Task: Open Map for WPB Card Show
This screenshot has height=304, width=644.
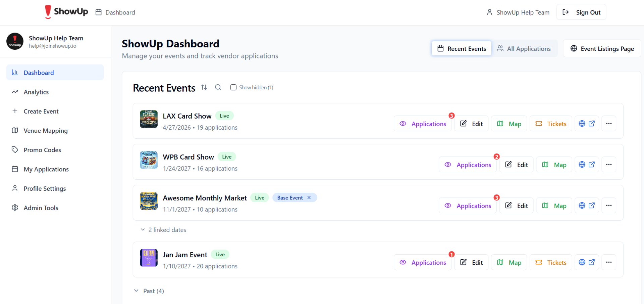Action: click(x=554, y=165)
